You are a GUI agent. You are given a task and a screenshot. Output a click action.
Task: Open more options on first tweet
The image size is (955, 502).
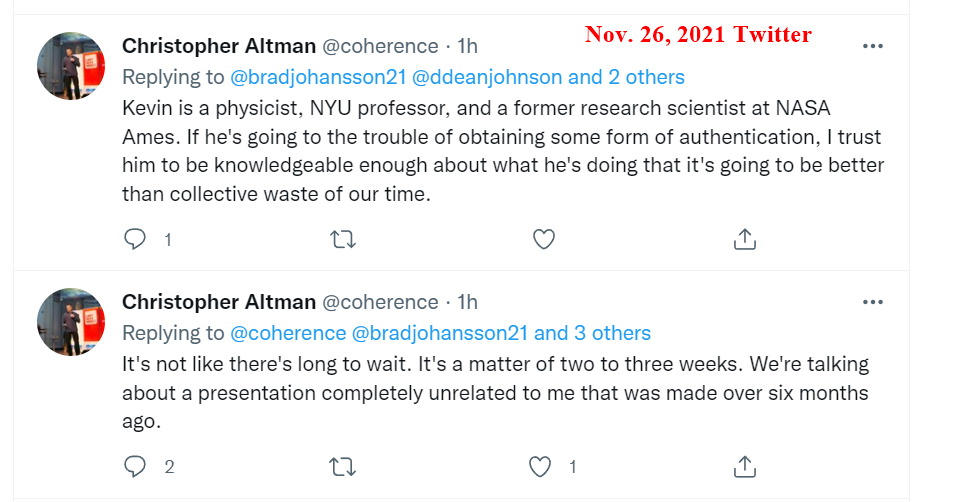coord(873,46)
